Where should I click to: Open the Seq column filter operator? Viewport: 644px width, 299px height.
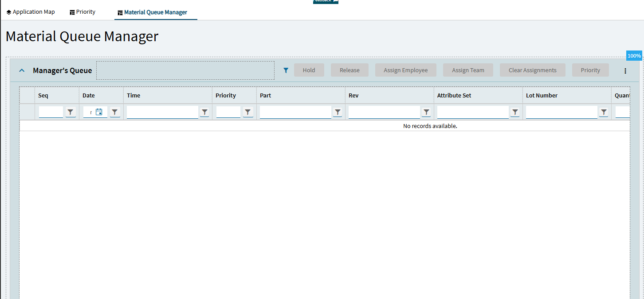tap(71, 112)
